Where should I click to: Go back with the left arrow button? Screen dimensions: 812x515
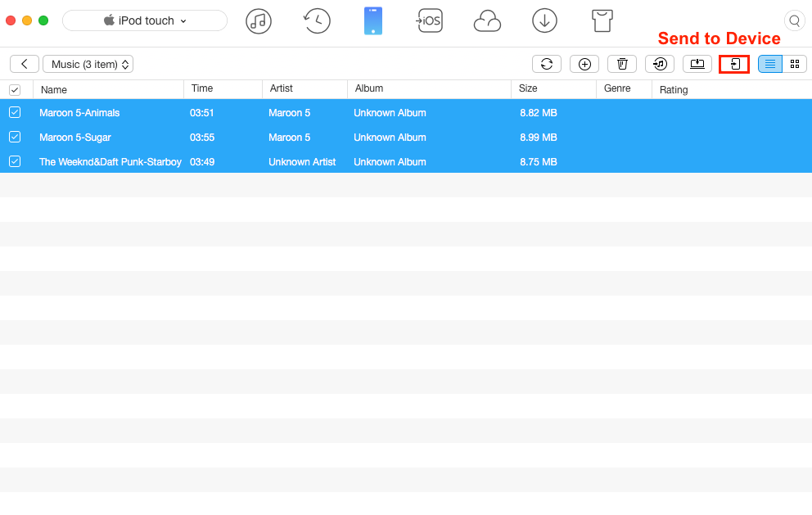pos(25,64)
